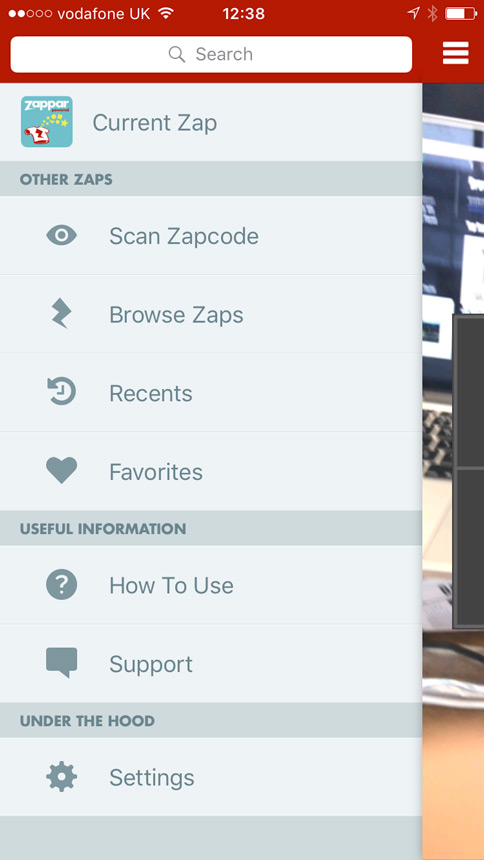This screenshot has width=484, height=860.
Task: Open How To Use instructions
Action: click(x=211, y=585)
